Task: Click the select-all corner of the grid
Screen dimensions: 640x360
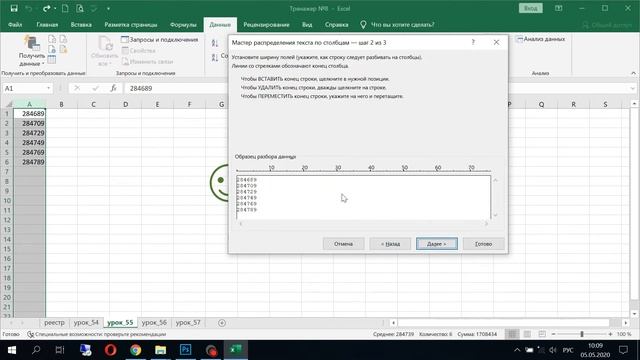Action: tap(9, 104)
